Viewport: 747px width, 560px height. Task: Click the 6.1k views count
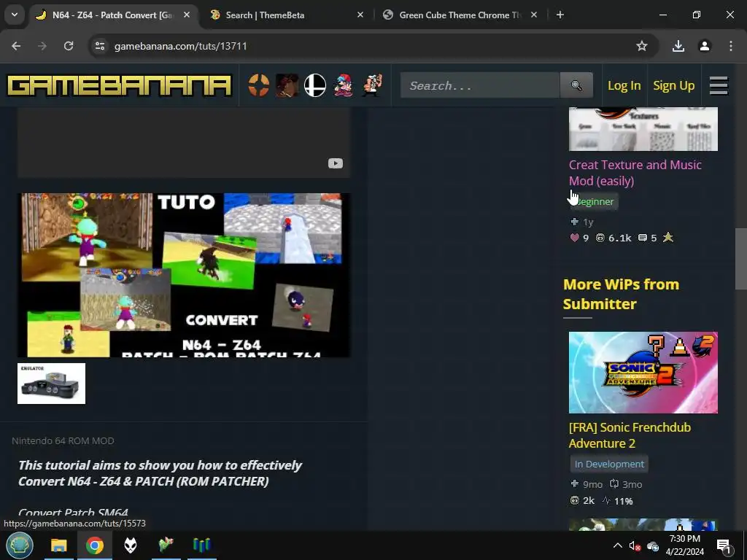(x=614, y=238)
